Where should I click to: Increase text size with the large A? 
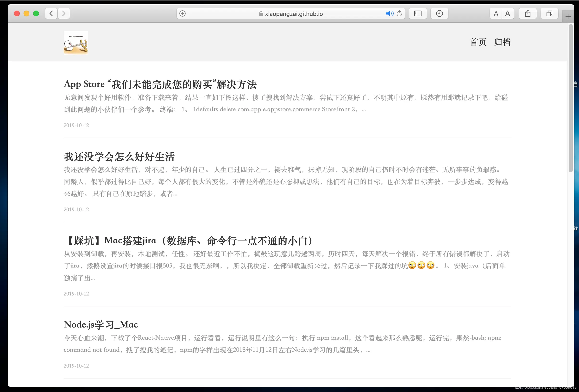(508, 13)
